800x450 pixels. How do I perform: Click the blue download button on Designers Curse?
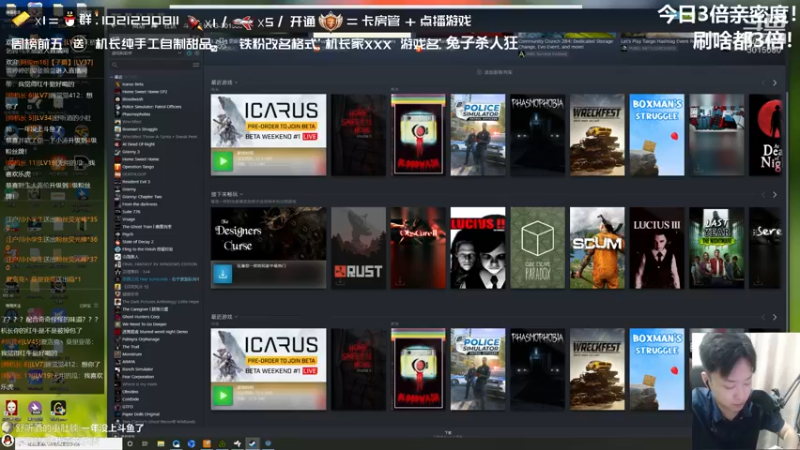[x=222, y=274]
